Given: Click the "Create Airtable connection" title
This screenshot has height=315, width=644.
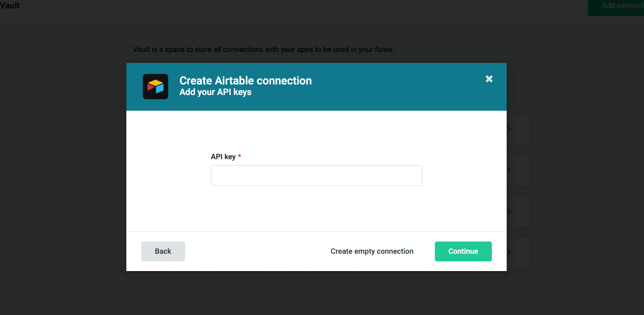Looking at the screenshot, I should pyautogui.click(x=246, y=81).
